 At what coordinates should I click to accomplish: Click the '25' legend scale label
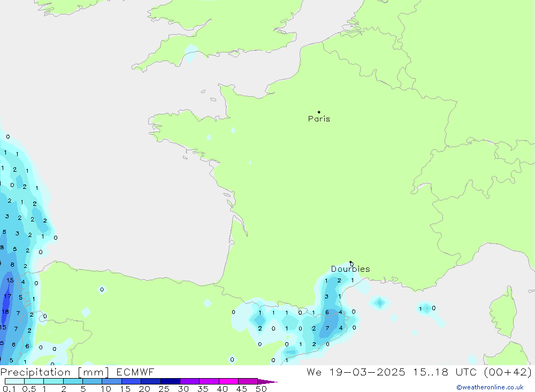tap(164, 389)
